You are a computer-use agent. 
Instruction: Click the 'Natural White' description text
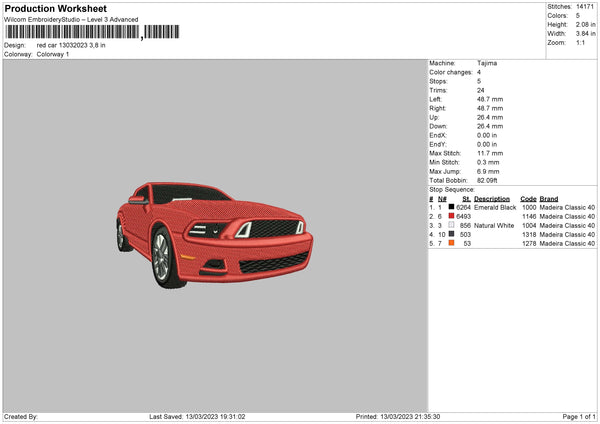coord(494,226)
